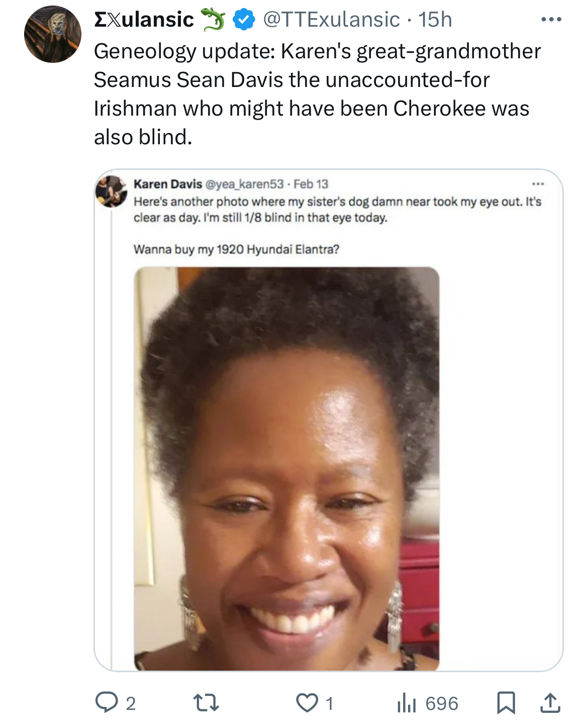Open the ΣXulansic profile avatar

click(x=53, y=34)
